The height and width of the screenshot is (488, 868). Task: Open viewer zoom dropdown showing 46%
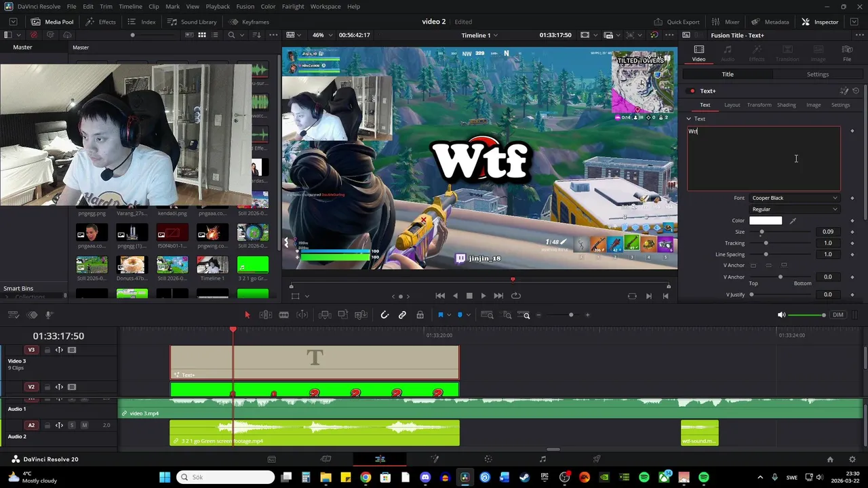click(x=323, y=35)
